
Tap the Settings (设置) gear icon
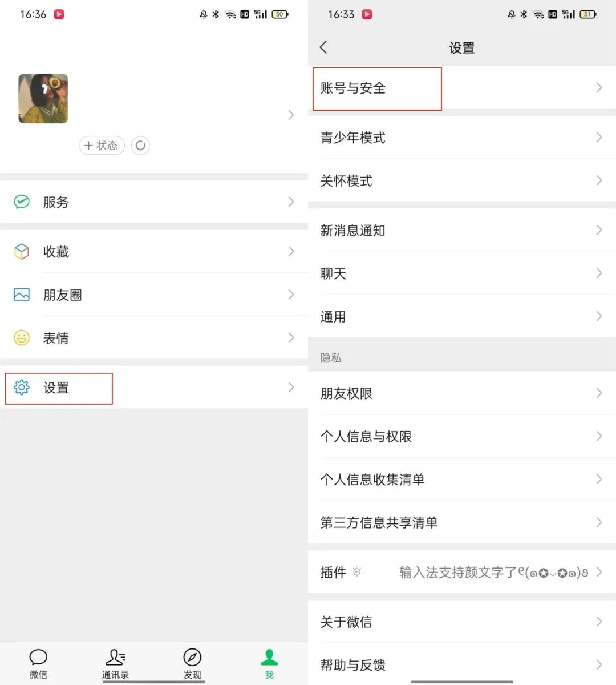tap(22, 388)
